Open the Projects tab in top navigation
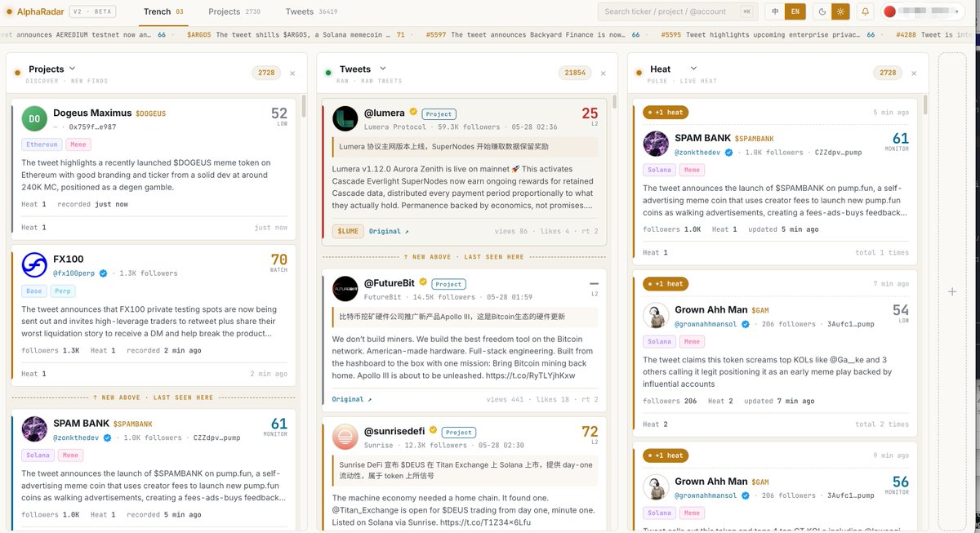Screen dimensions: 980x533 coord(234,11)
